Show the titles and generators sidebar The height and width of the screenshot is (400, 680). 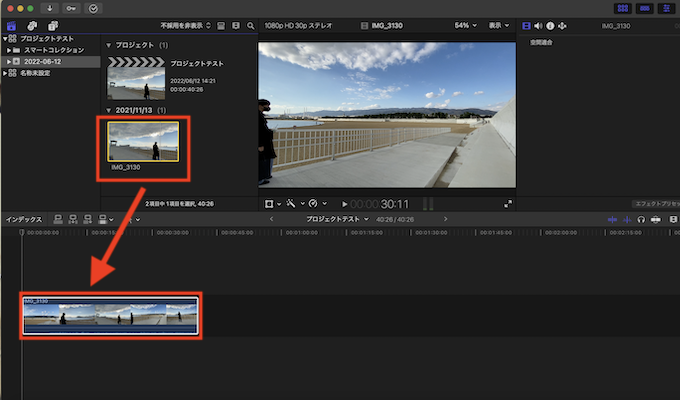tap(55, 25)
